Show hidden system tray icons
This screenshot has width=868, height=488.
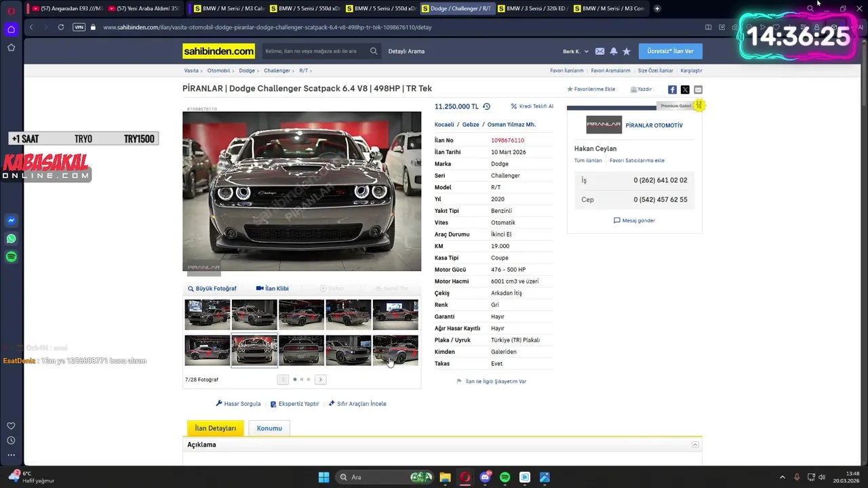[782, 477]
